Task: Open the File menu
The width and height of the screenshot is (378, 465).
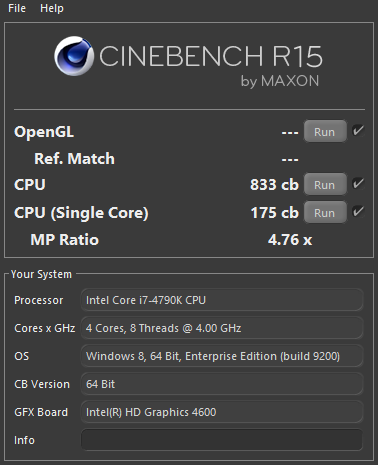Action: tap(17, 8)
